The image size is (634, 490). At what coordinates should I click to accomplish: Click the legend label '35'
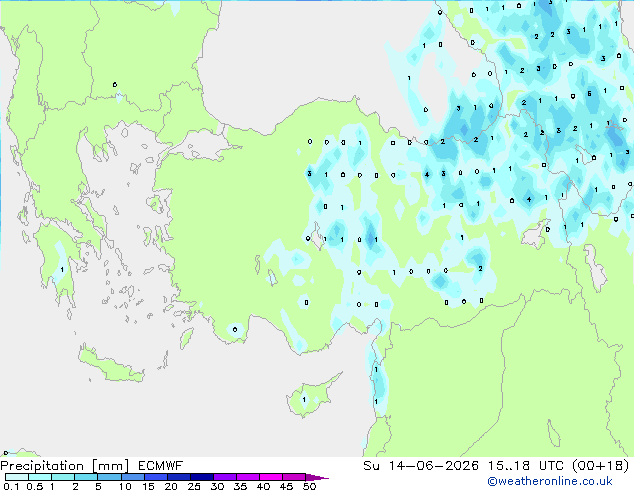pyautogui.click(x=240, y=486)
